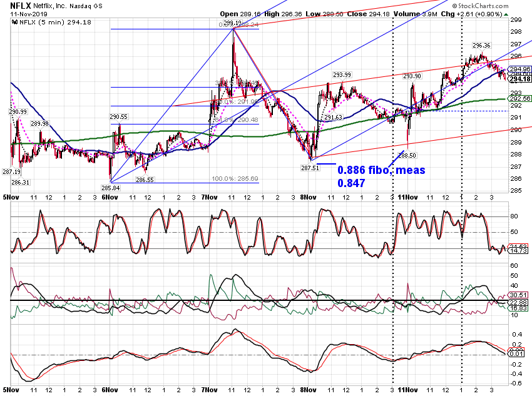Click the green up-arrow beside the Chg value
532x396 pixels.
point(506,14)
